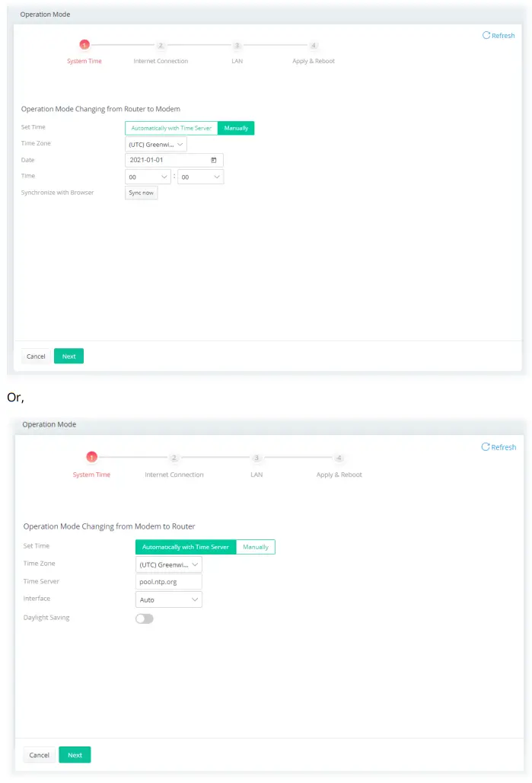532x783 pixels.
Task: Open the minute dropdown in Time row
Action: pos(201,177)
